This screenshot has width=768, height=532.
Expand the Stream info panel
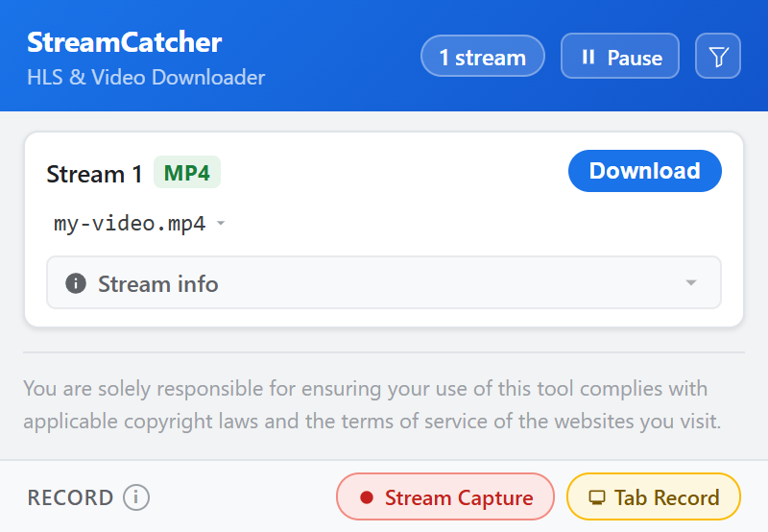coord(383,282)
